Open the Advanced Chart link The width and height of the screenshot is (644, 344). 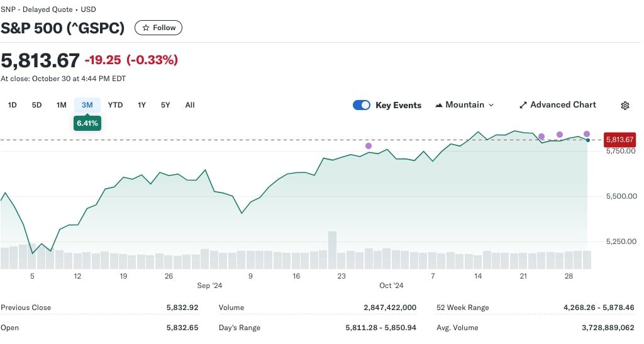[563, 105]
